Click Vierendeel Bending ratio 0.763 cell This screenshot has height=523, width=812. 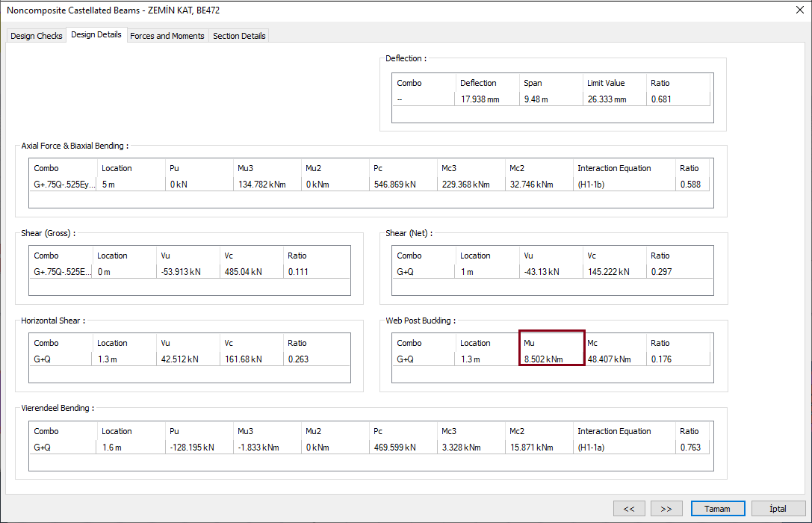click(x=692, y=448)
